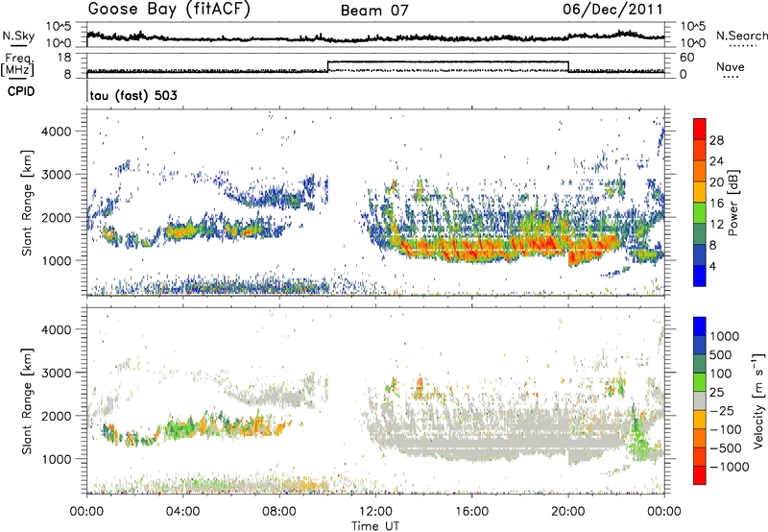This screenshot has width=768, height=532.
Task: Click the "tau (fast) 503" text
Action: pyautogui.click(x=133, y=95)
